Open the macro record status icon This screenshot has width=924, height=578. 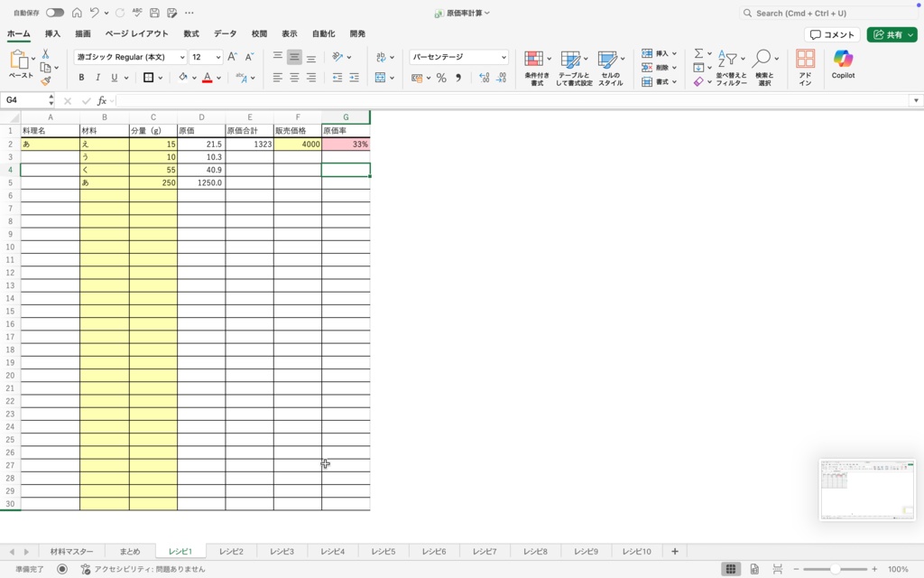[62, 569]
